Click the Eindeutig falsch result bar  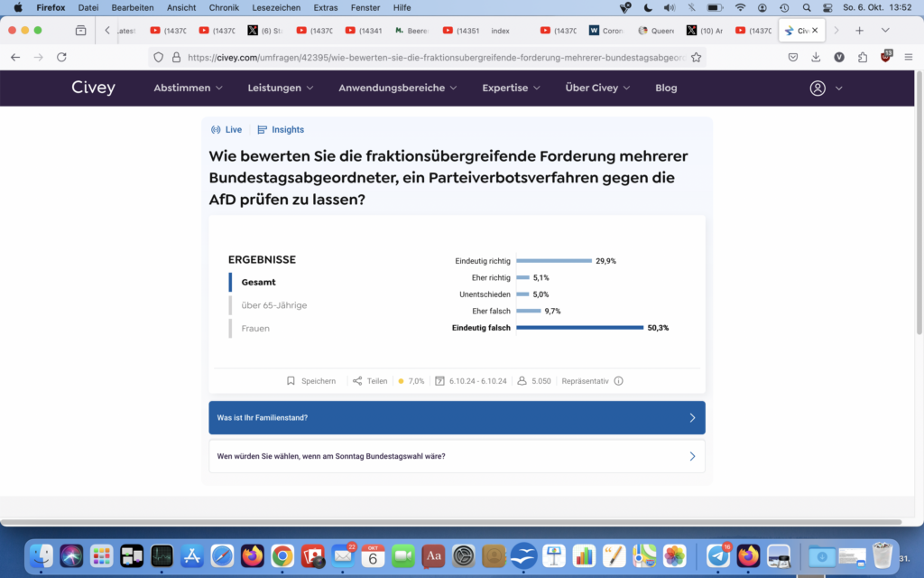pos(579,328)
